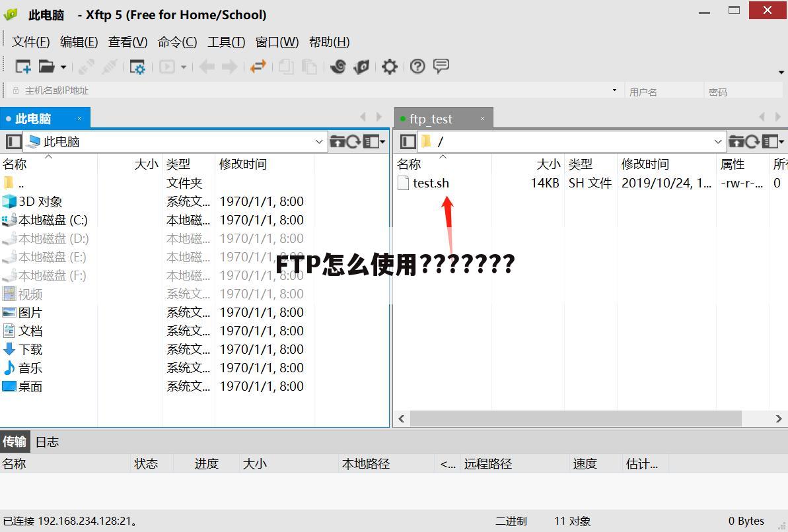Toggle the remote pane tree view icon

click(408, 142)
